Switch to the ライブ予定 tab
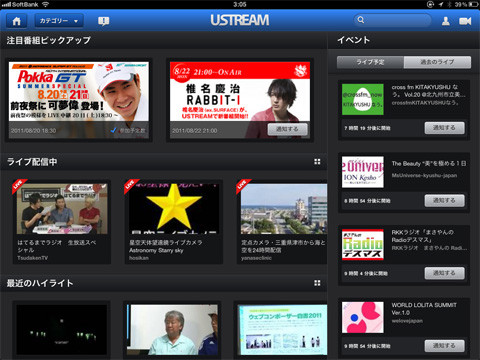This screenshot has height=360, width=480. pos(370,62)
